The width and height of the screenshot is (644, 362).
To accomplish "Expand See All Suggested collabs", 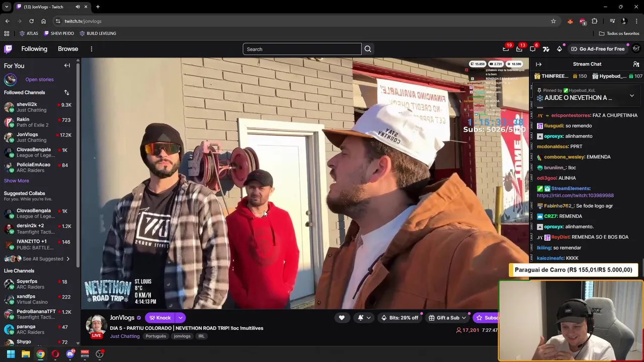I will click(x=43, y=259).
